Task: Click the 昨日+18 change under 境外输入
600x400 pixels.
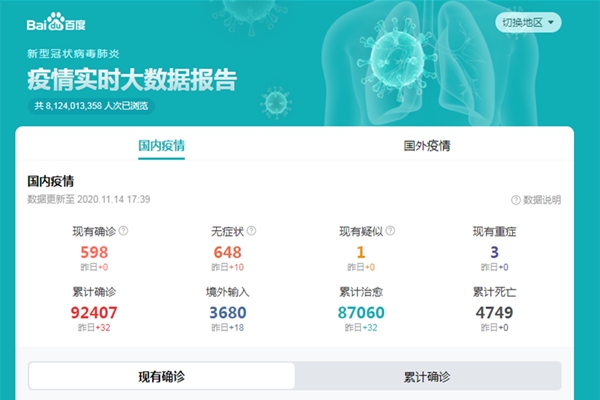Action: point(227,328)
